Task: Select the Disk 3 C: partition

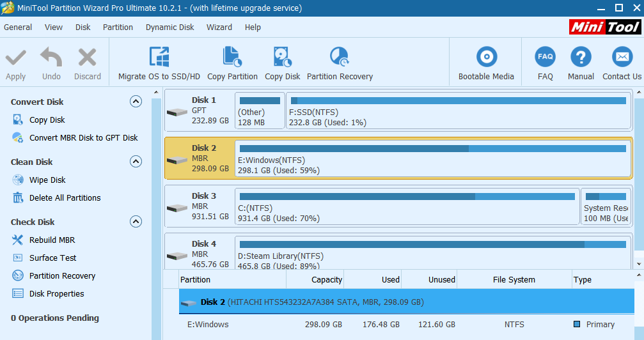Action: pyautogui.click(x=407, y=206)
